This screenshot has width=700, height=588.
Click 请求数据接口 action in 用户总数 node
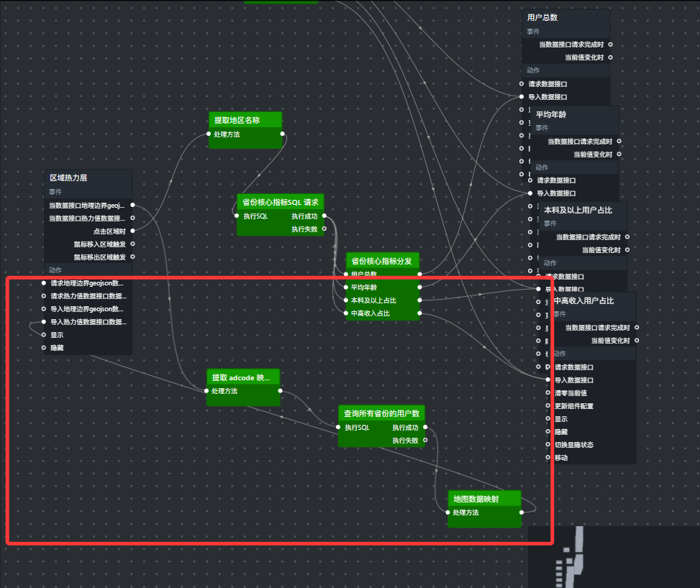pyautogui.click(x=547, y=84)
